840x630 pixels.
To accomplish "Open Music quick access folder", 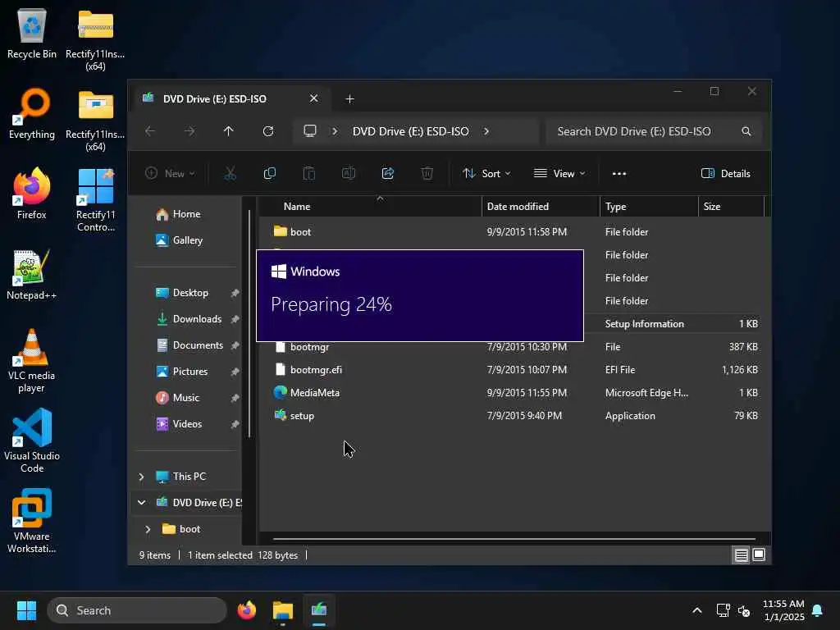I will [185, 398].
